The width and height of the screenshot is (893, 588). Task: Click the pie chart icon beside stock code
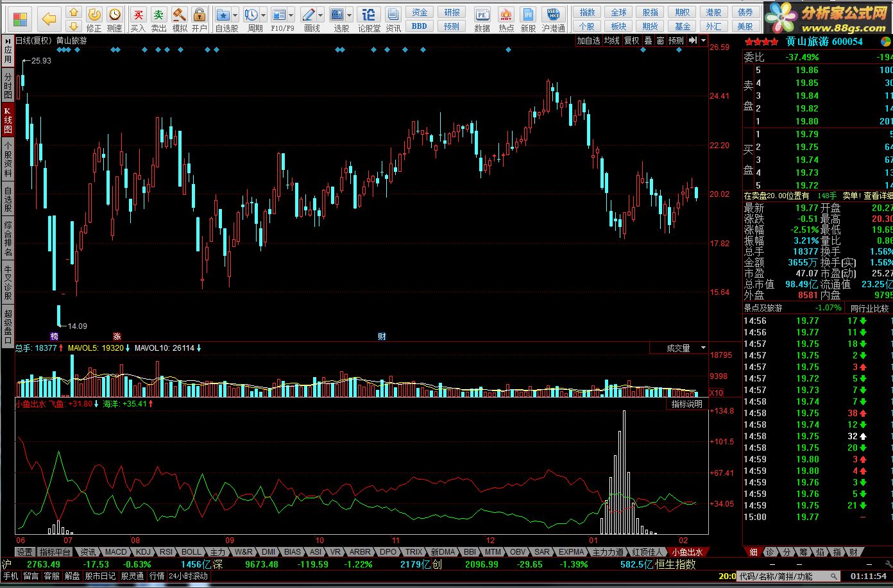[885, 41]
